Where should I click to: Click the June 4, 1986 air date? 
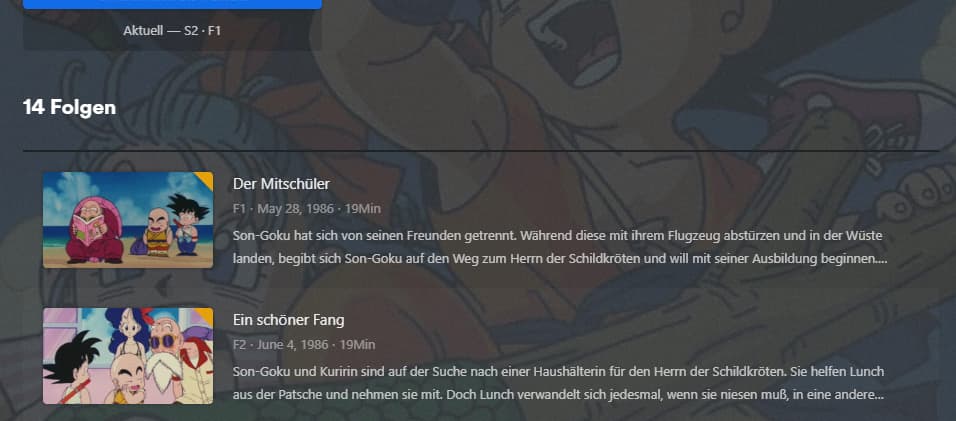click(293, 345)
